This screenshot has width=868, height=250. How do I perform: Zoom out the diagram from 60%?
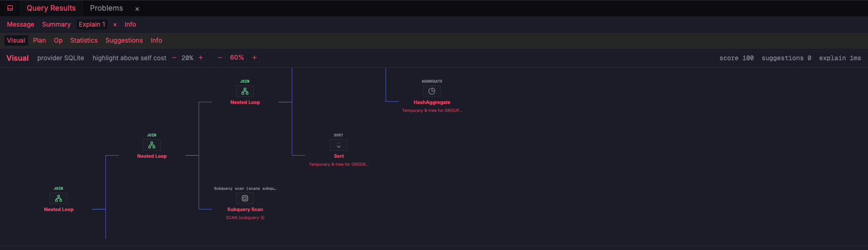(220, 58)
